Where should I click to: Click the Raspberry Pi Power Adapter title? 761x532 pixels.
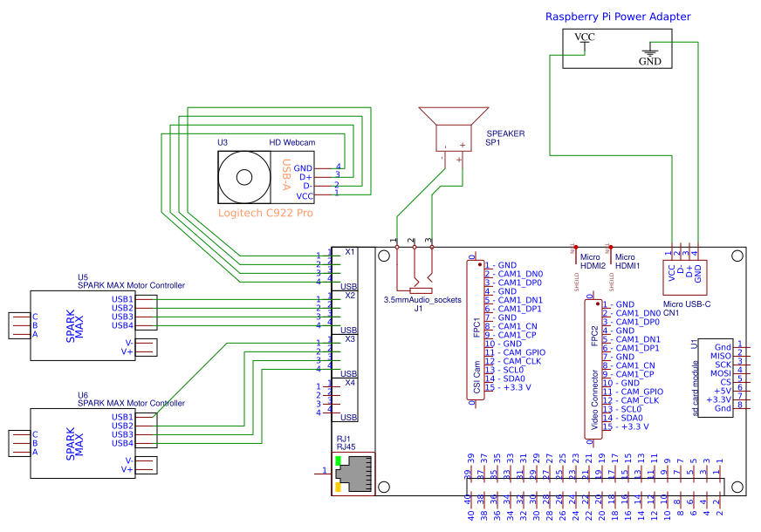tap(618, 17)
